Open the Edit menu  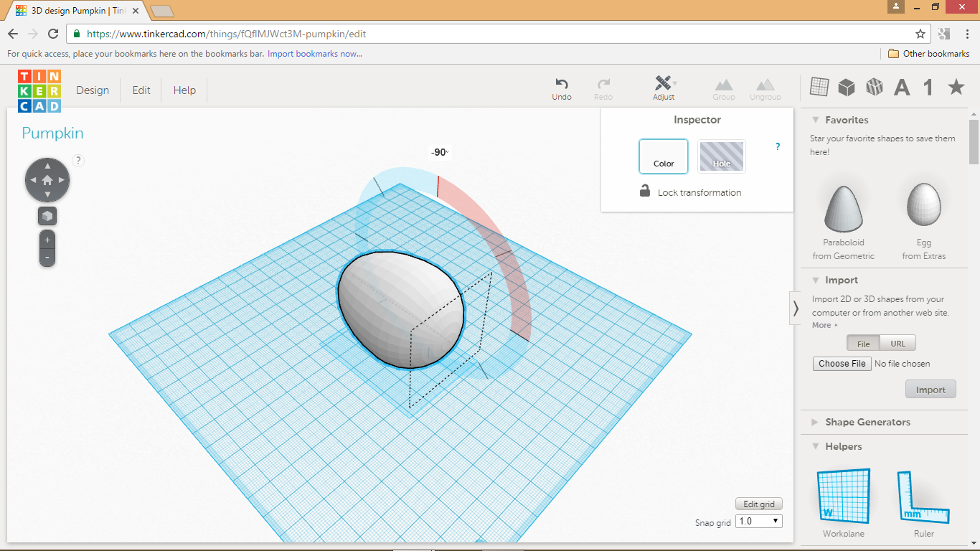pyautogui.click(x=141, y=90)
